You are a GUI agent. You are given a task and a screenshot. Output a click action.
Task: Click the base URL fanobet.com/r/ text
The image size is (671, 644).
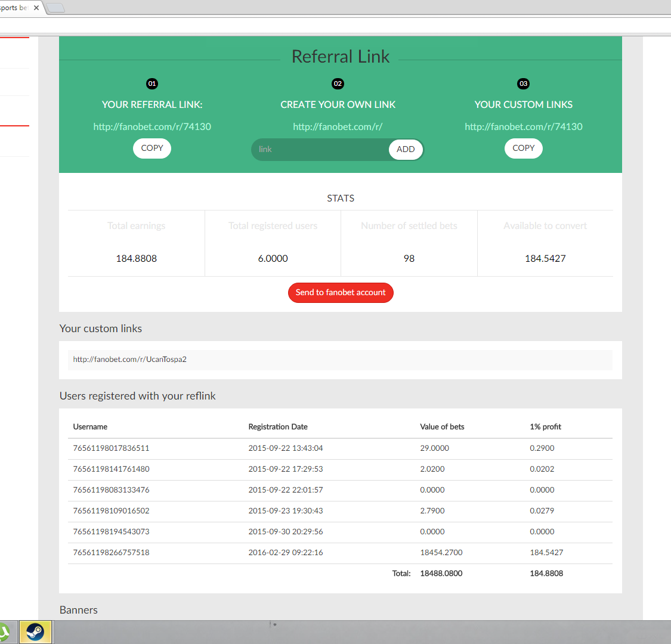click(x=338, y=126)
